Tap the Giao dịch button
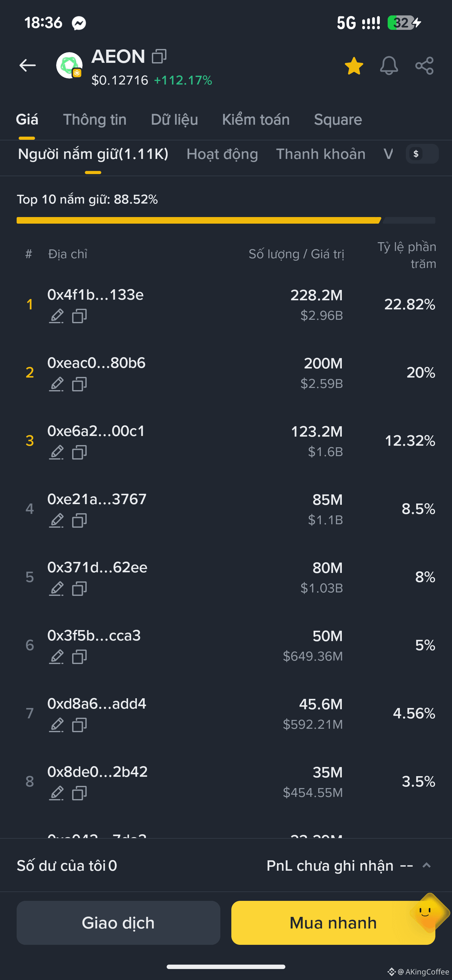The height and width of the screenshot is (980, 452). [118, 923]
